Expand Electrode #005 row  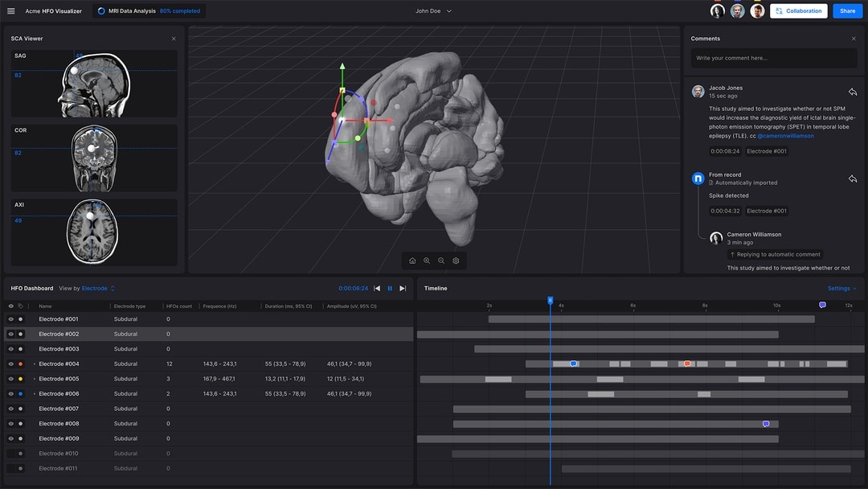[x=35, y=379]
